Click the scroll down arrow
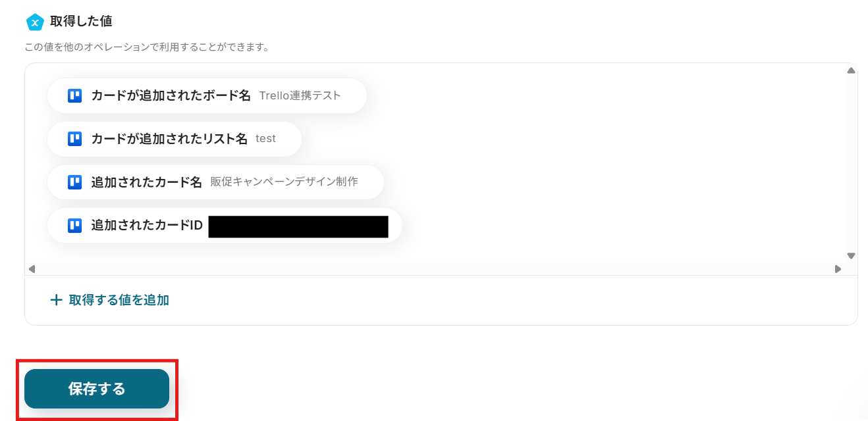Image resolution: width=868 pixels, height=421 pixels. 851,256
